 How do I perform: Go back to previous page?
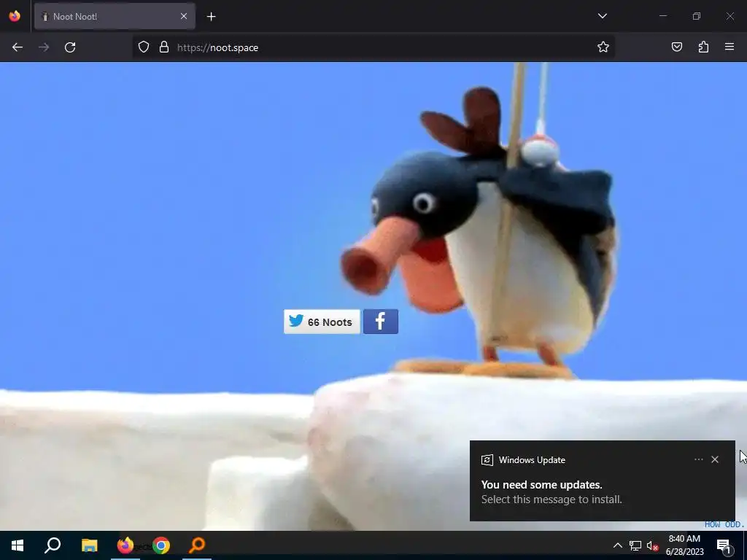coord(18,47)
